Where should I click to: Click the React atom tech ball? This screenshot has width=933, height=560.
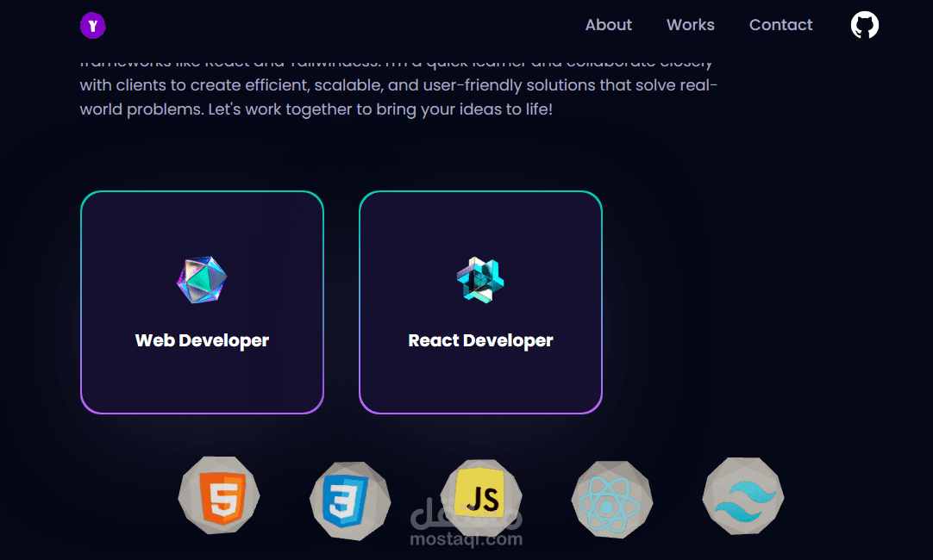point(611,500)
